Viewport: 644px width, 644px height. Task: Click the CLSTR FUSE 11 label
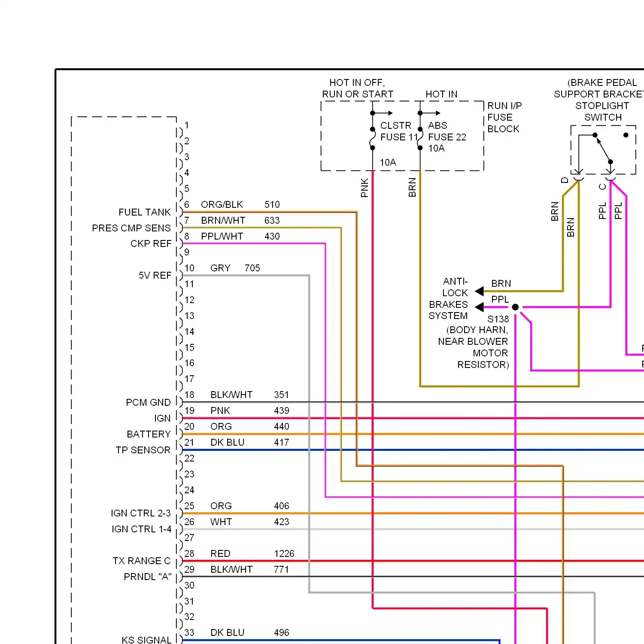[x=399, y=131]
